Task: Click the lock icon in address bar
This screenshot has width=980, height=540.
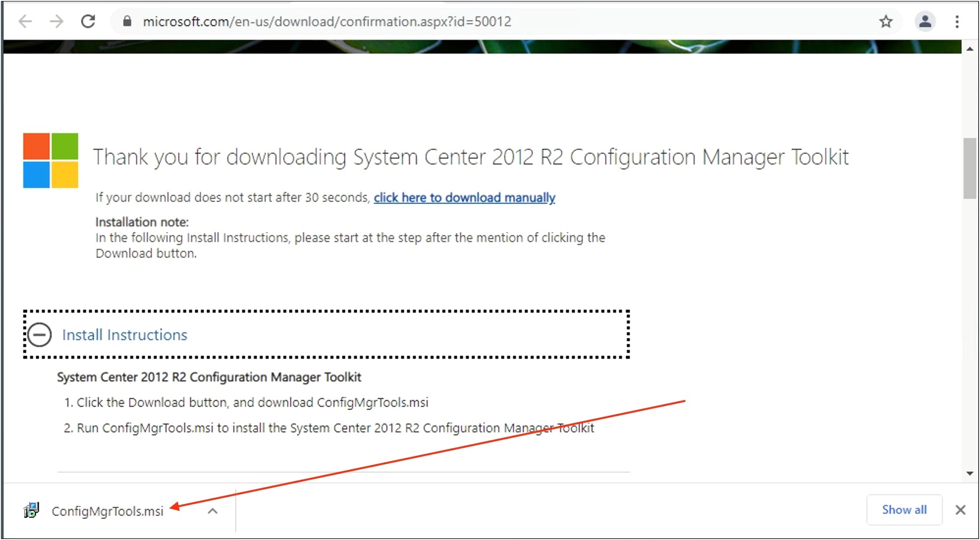Action: pyautogui.click(x=127, y=21)
